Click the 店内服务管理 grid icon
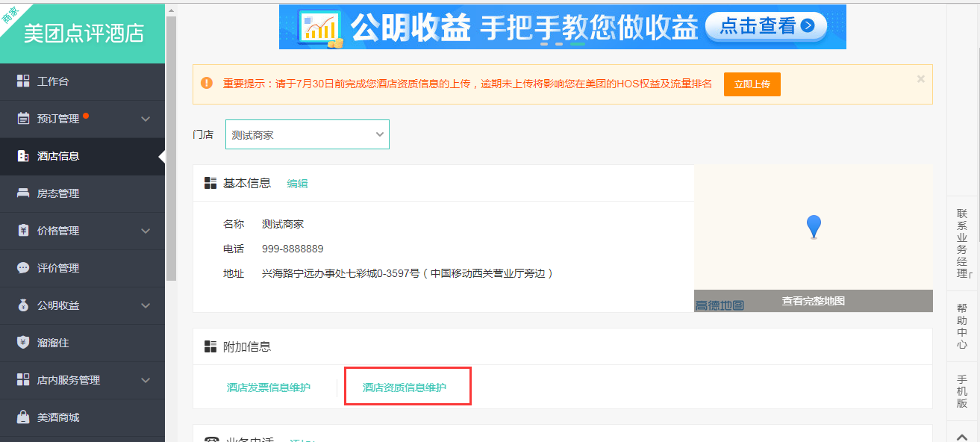The height and width of the screenshot is (442, 980). pyautogui.click(x=23, y=380)
